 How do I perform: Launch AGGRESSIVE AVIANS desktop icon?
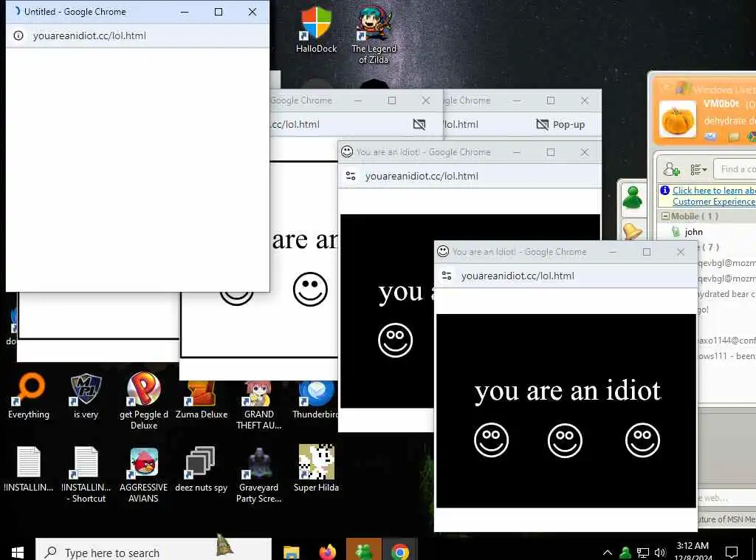144,474
